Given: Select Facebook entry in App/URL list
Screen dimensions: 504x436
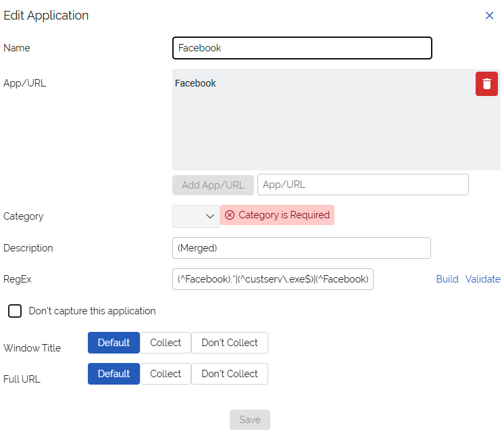Looking at the screenshot, I should (x=196, y=83).
